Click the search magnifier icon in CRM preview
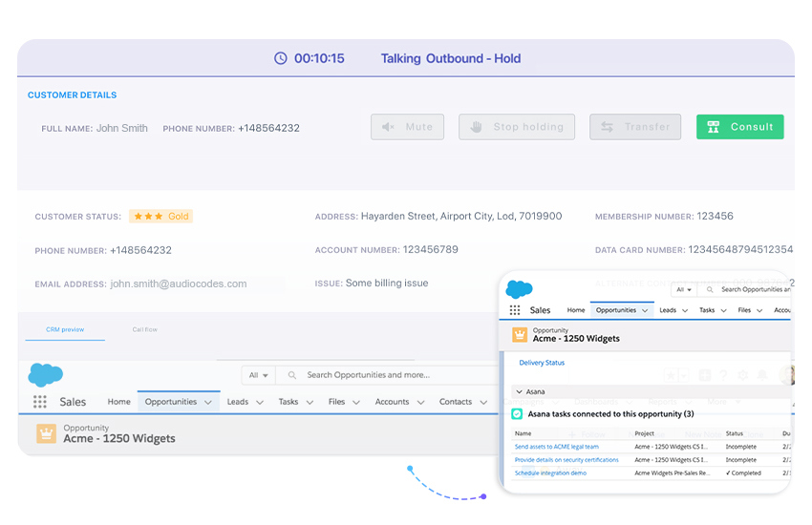The width and height of the screenshot is (812, 525). click(292, 375)
